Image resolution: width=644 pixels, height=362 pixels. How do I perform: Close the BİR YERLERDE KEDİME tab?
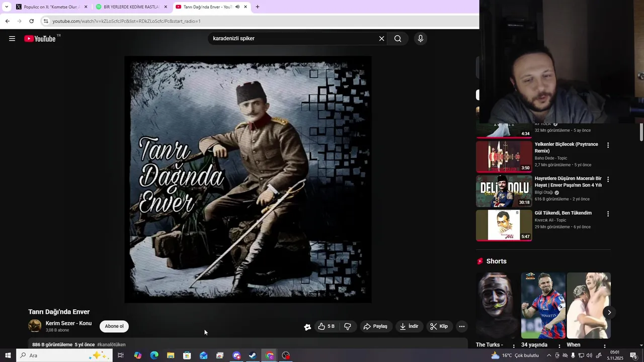(166, 7)
